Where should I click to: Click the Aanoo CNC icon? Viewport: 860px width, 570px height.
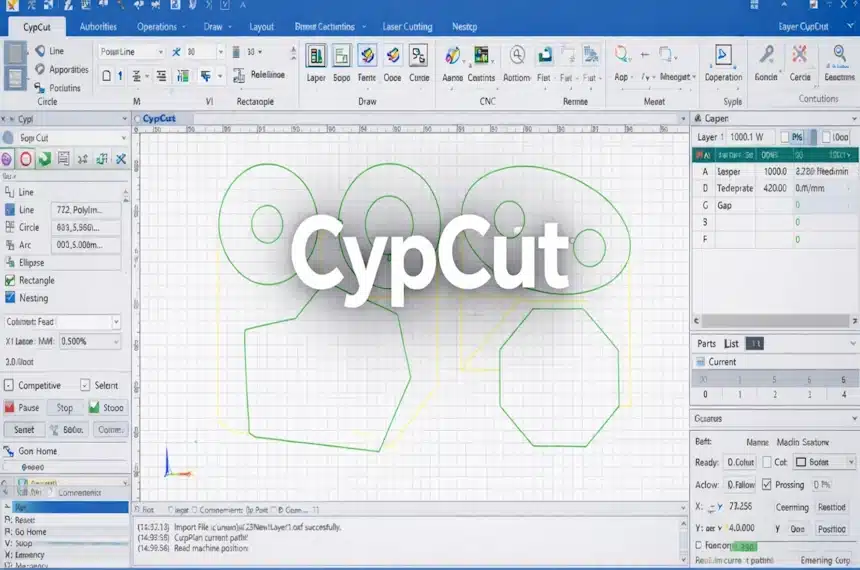(x=452, y=55)
